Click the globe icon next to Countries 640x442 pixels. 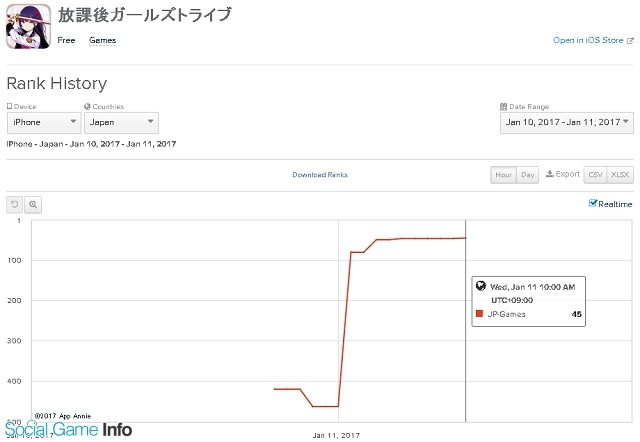pos(88,106)
